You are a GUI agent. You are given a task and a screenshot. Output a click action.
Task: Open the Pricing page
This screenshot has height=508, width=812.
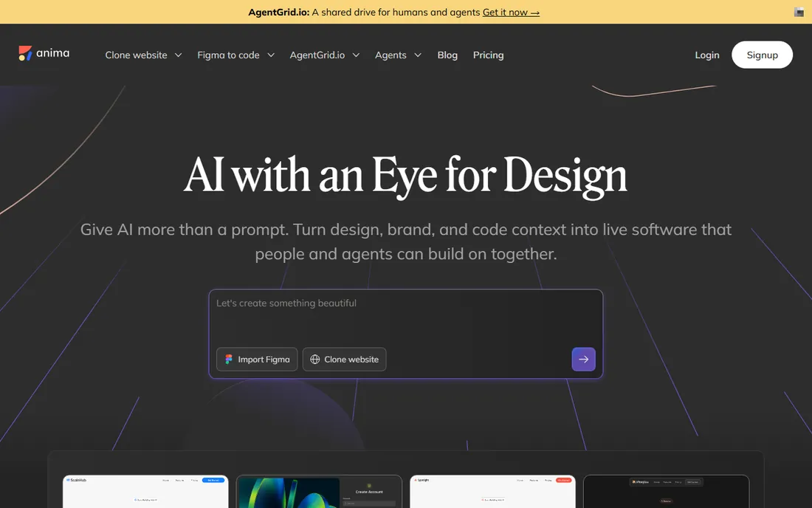click(x=488, y=55)
